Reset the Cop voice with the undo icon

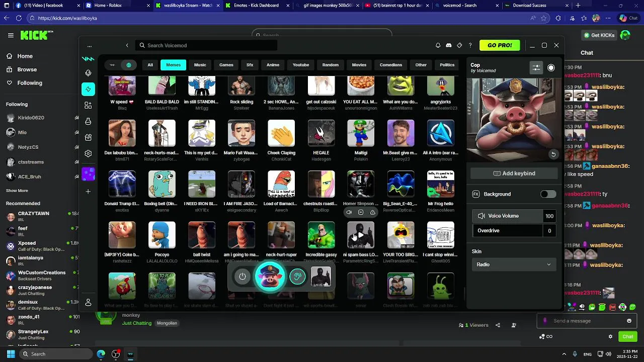[553, 154]
